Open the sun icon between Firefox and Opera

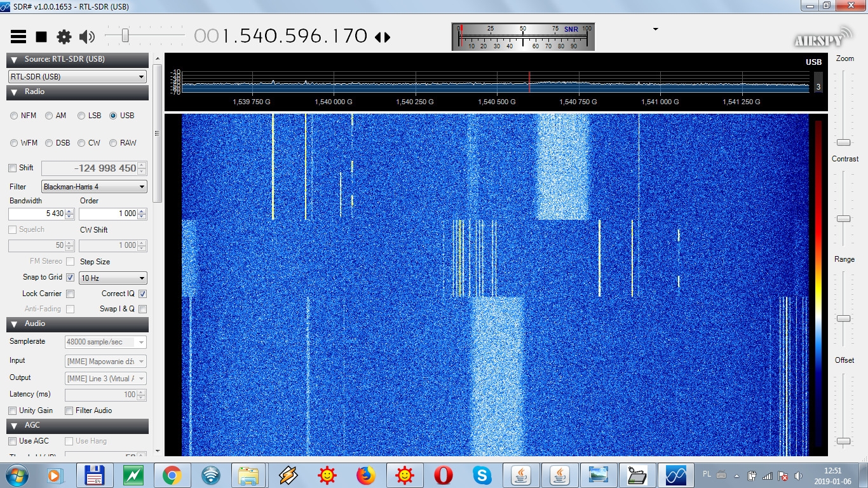pos(404,475)
